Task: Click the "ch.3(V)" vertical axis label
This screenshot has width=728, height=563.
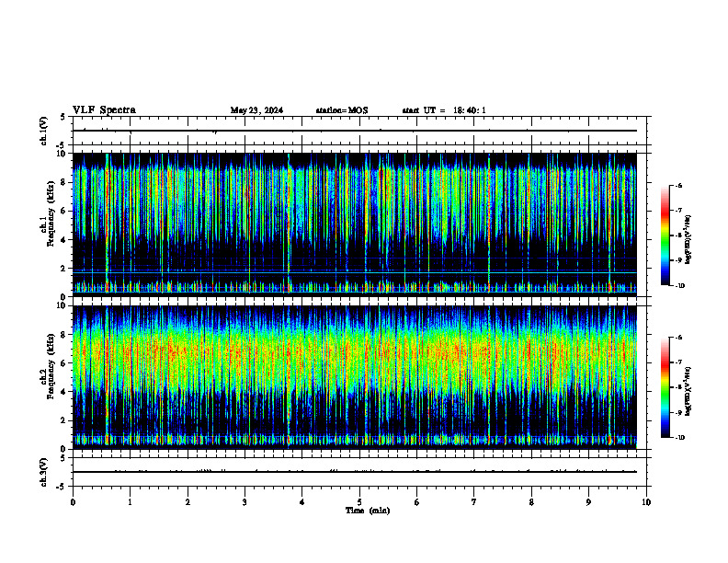Action: [x=43, y=472]
